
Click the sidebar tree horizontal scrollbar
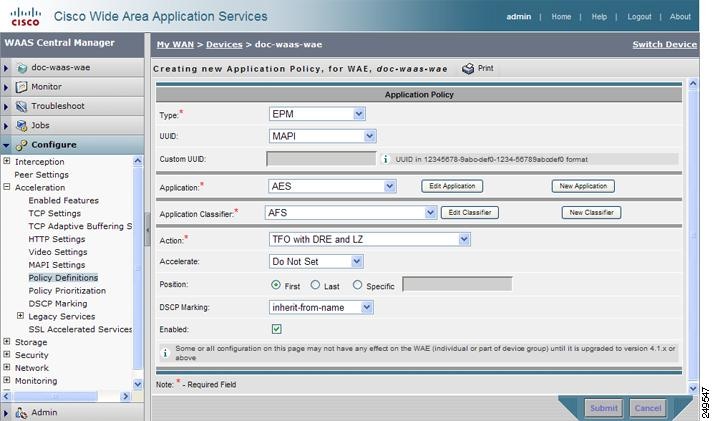coord(66,396)
